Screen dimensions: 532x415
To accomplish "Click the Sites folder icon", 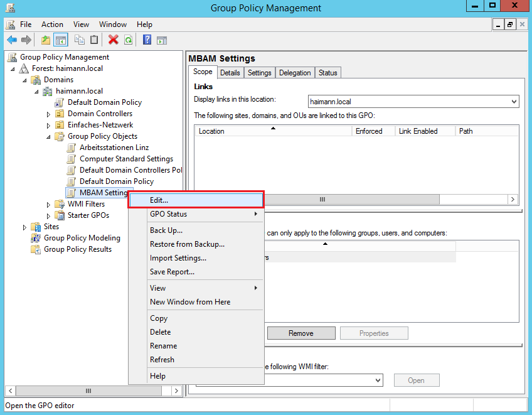I will 36,227.
